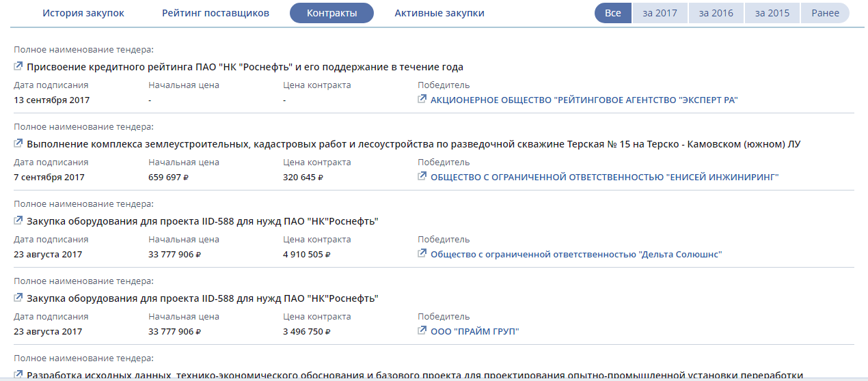
Task: Click contract price 3 496 750 ₽
Action: point(307,331)
